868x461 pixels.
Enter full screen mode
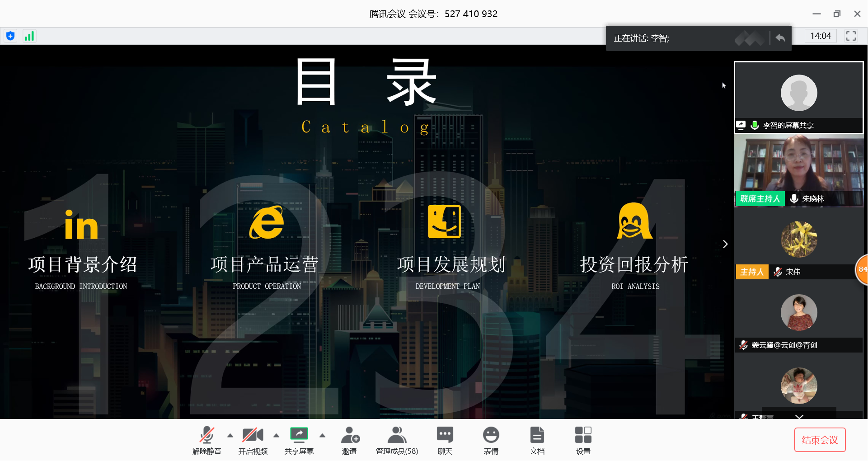click(x=851, y=36)
